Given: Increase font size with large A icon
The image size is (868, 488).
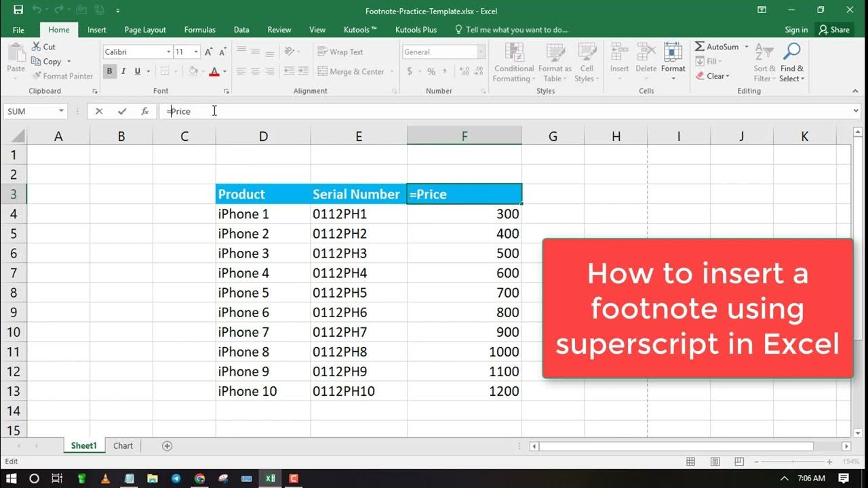Looking at the screenshot, I should click(x=208, y=52).
